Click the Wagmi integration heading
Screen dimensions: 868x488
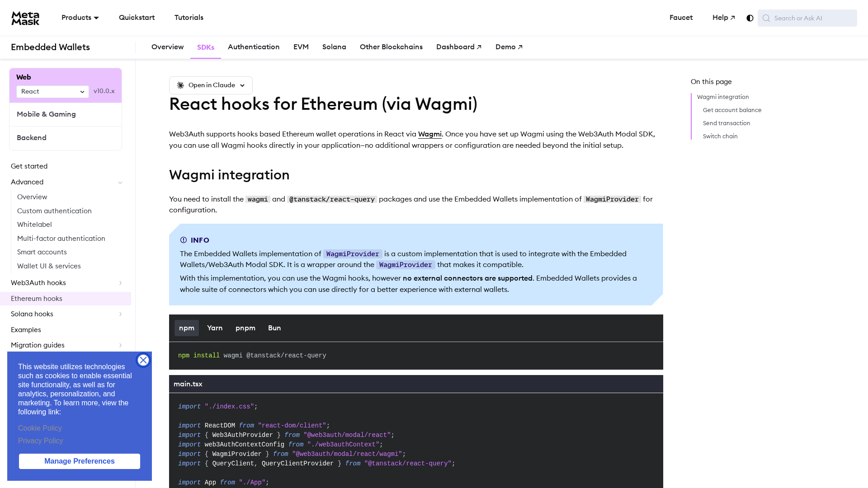(x=229, y=175)
